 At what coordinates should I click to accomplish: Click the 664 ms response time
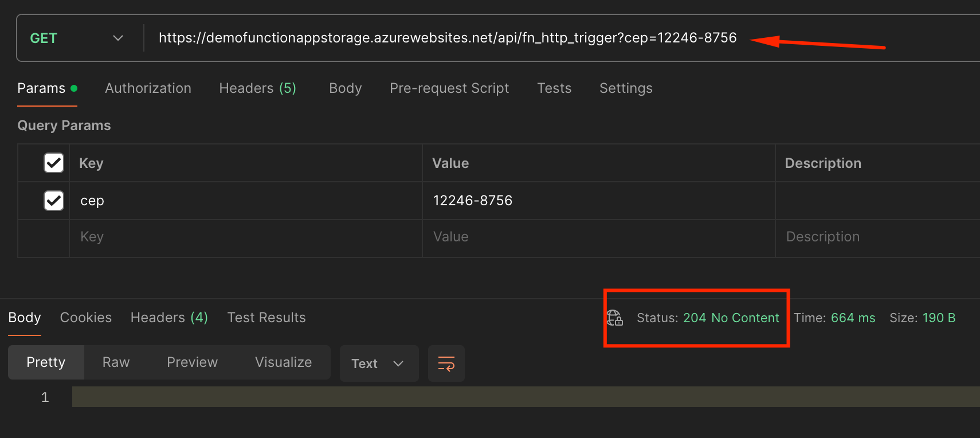(853, 318)
